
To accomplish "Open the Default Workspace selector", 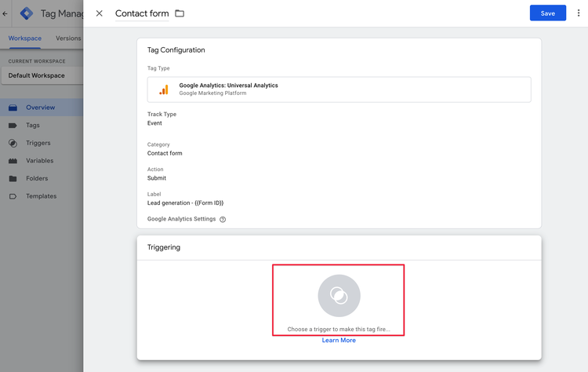I will [x=42, y=75].
